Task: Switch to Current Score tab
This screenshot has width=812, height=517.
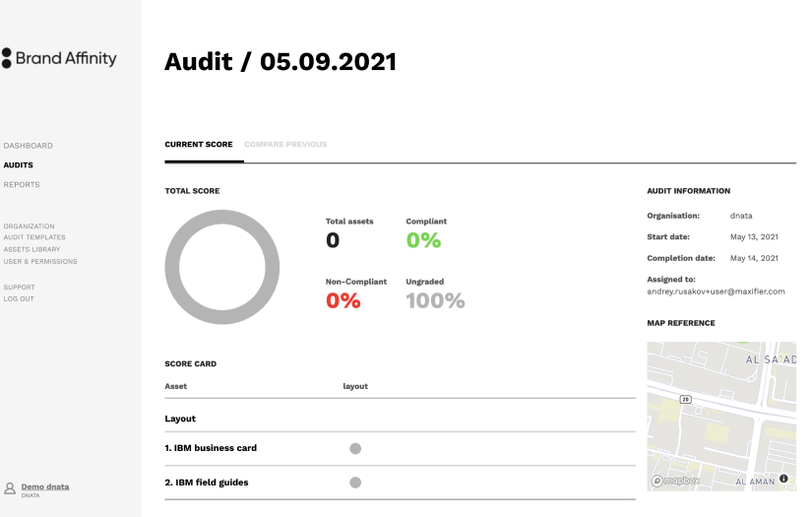Action: 199,145
